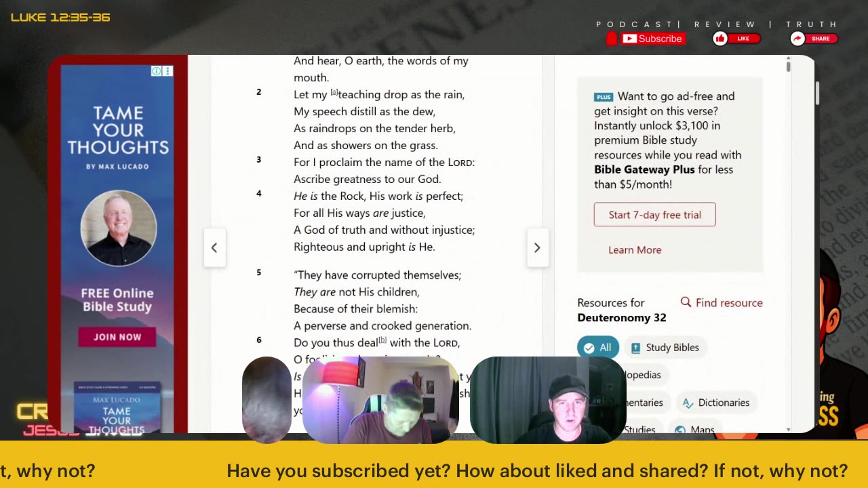Open Find resource search link
Viewport: 868px width, 488px height.
tap(722, 302)
